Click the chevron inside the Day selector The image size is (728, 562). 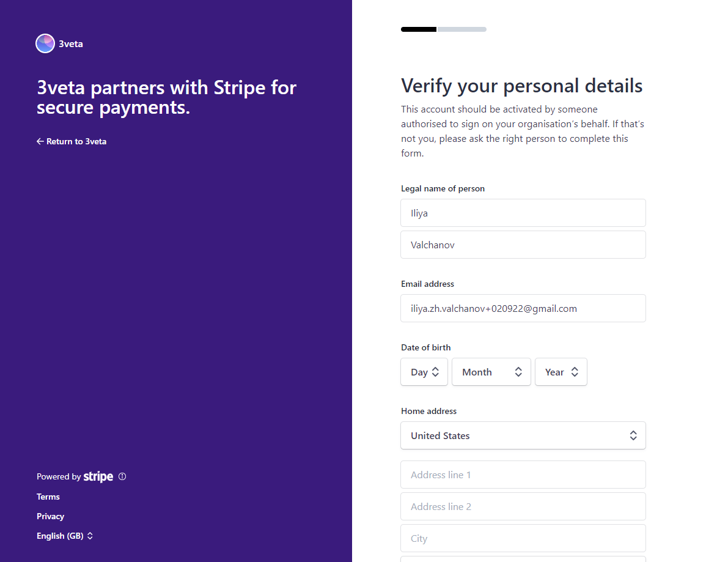435,372
